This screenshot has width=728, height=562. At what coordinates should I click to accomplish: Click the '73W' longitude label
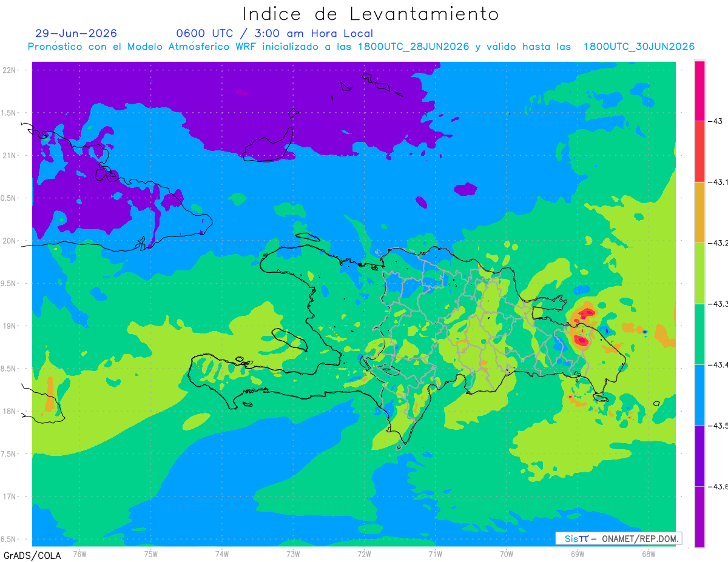[x=293, y=554]
